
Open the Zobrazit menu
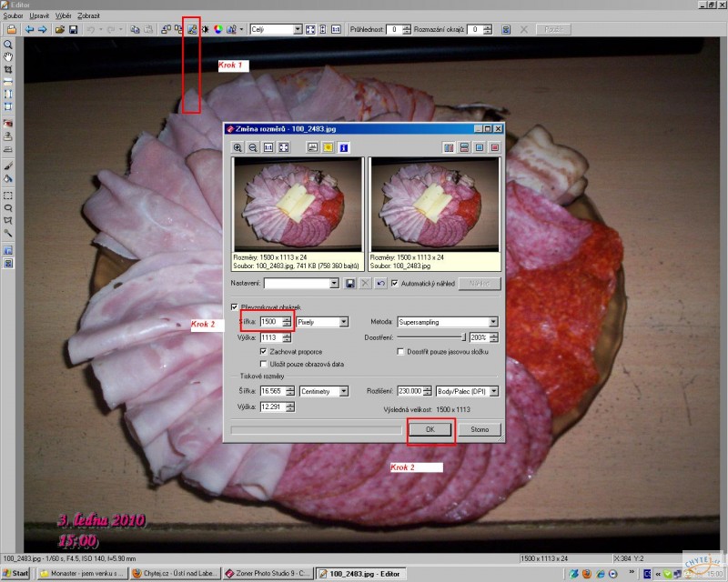click(x=88, y=15)
